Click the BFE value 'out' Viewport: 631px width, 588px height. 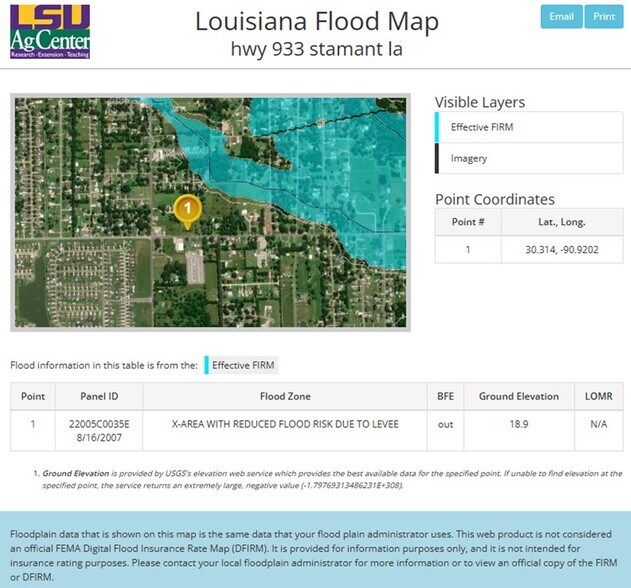[445, 425]
